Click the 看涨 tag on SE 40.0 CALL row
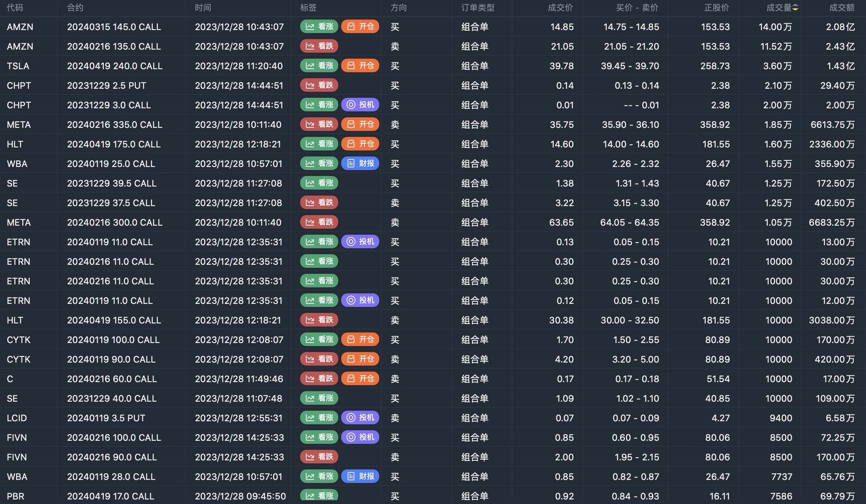 click(319, 398)
